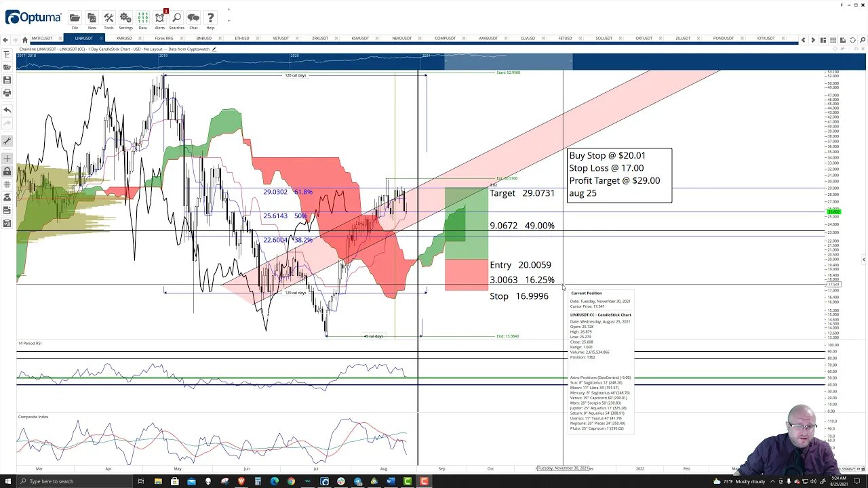Click the lock icon in left sidebar

click(7, 171)
